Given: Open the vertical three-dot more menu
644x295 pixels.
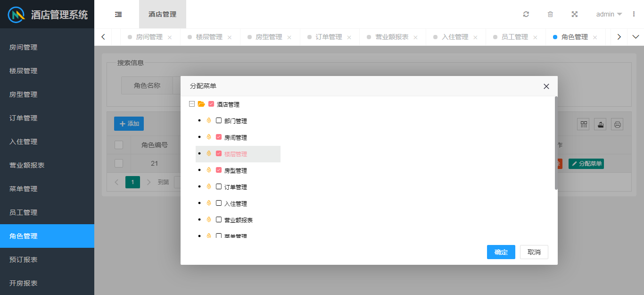Looking at the screenshot, I should [x=634, y=14].
